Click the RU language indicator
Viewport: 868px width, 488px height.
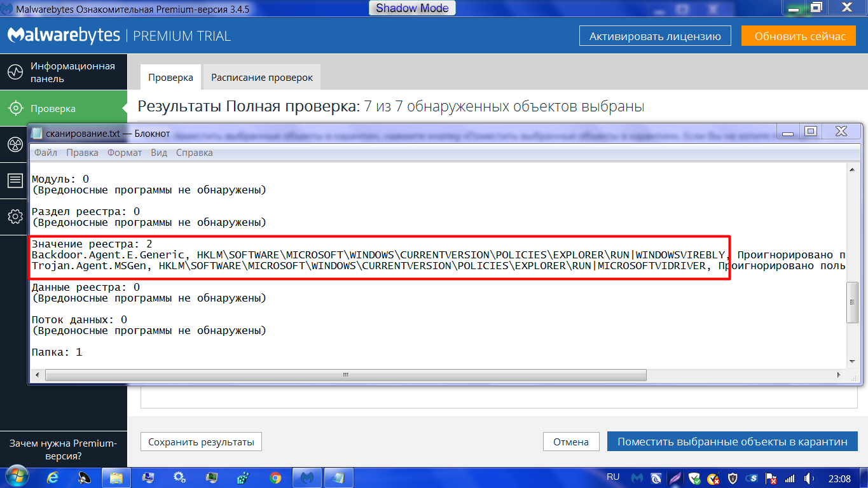(x=613, y=477)
